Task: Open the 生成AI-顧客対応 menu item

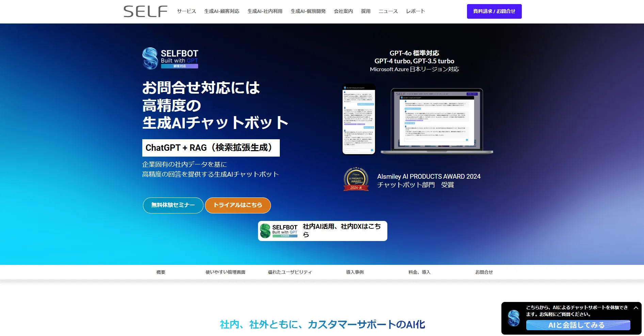Action: [222, 11]
